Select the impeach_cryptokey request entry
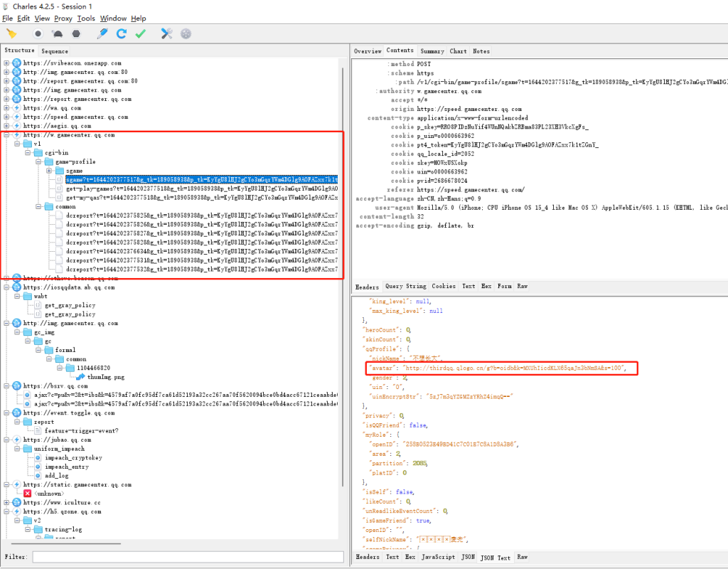This screenshot has width=728, height=569. tap(73, 457)
